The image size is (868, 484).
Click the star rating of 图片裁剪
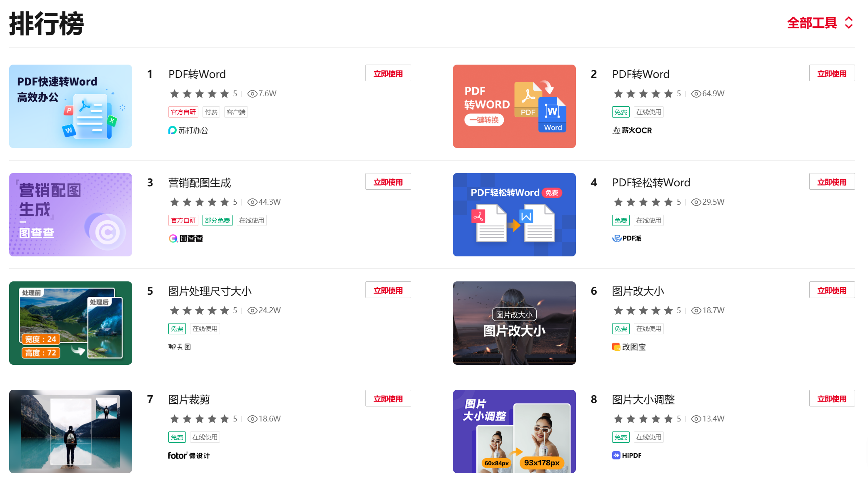point(200,419)
